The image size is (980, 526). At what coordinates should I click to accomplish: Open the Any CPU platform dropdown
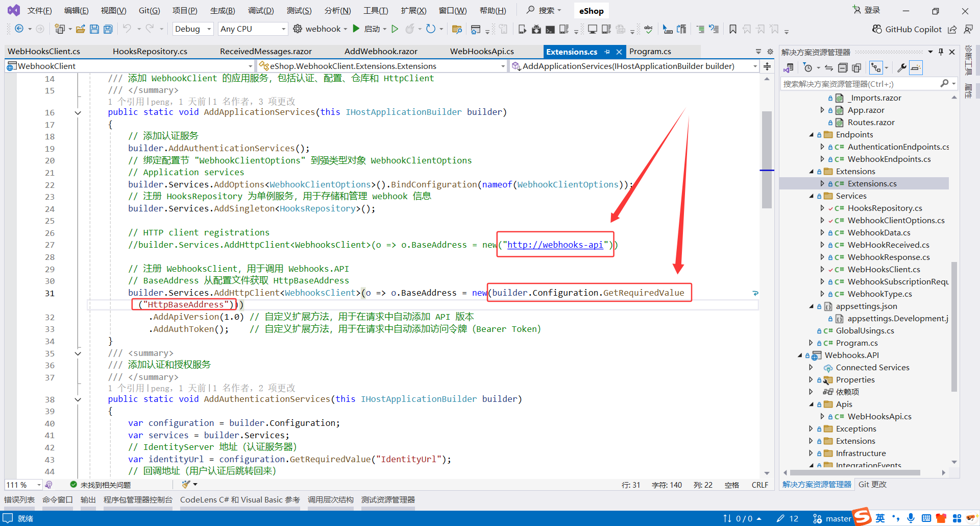point(253,29)
